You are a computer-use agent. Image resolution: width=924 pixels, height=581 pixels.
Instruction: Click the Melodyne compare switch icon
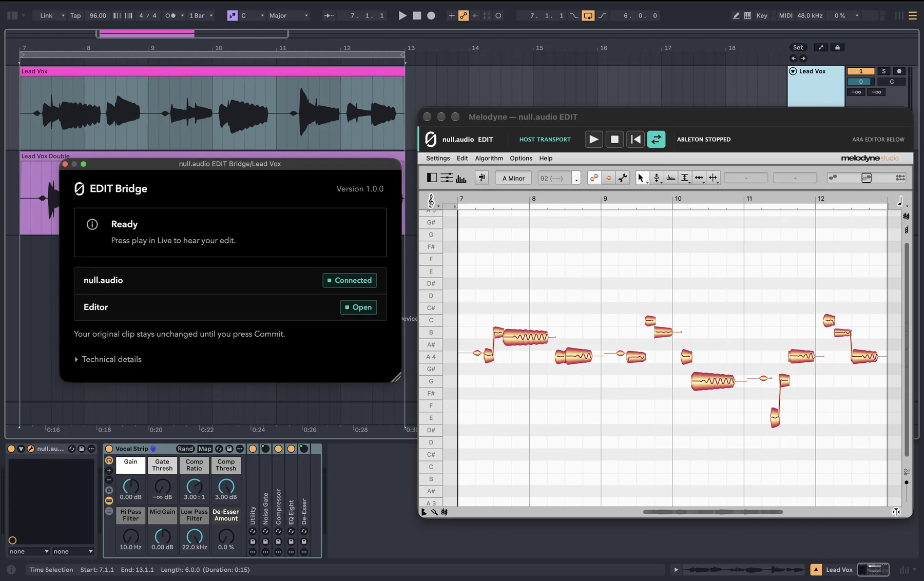(x=482, y=178)
